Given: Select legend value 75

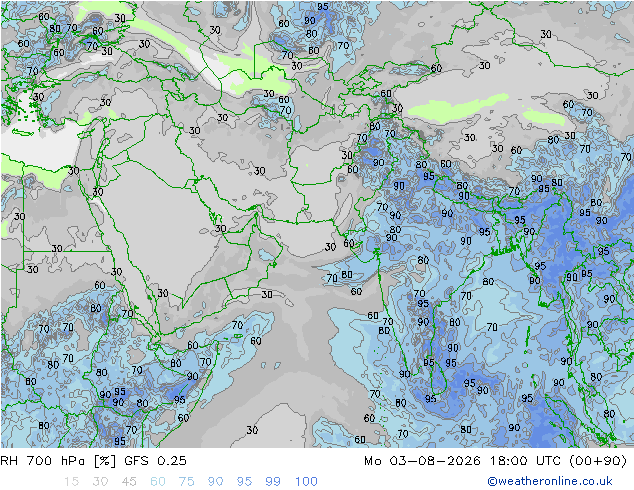Looking at the screenshot, I should (x=186, y=482).
